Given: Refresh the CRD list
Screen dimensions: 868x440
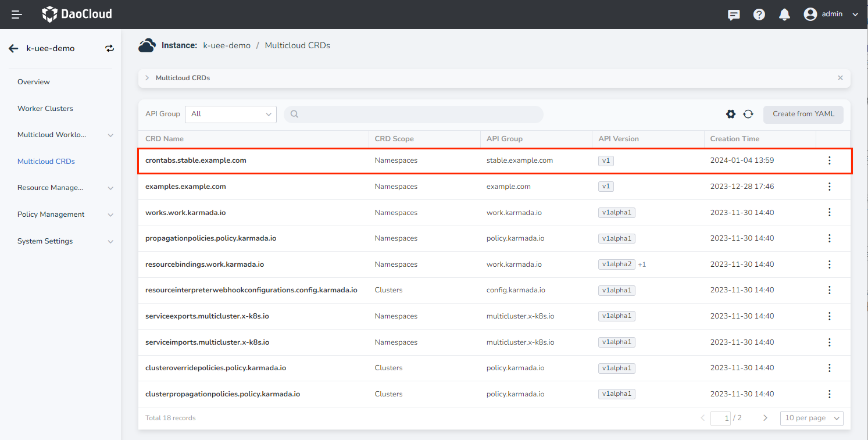Looking at the screenshot, I should point(748,115).
